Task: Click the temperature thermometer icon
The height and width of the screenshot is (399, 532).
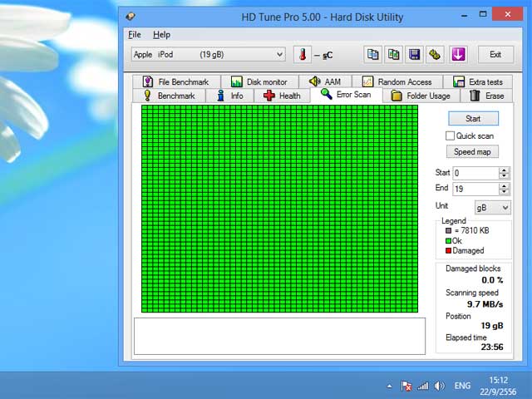Action: point(303,55)
